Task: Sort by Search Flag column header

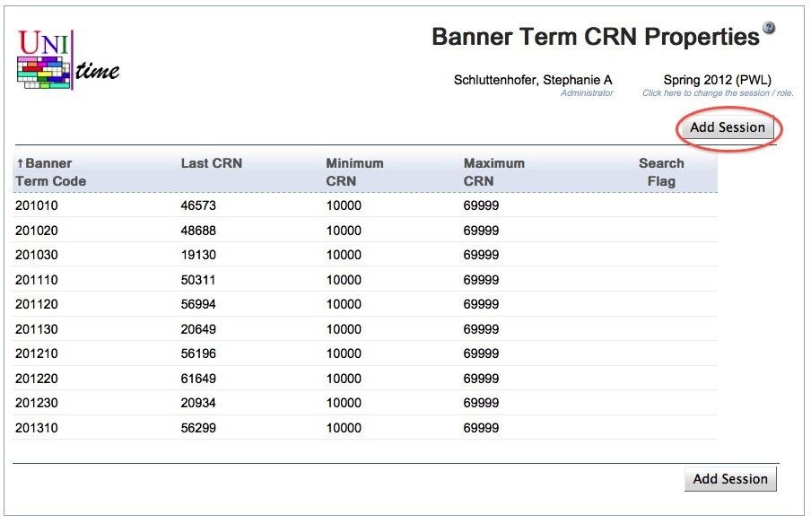Action: (661, 172)
